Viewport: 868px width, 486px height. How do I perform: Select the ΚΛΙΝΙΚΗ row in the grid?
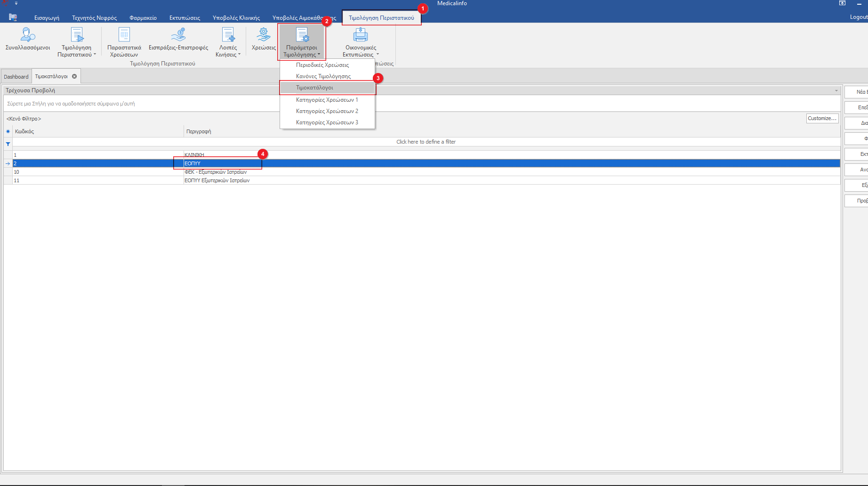194,155
